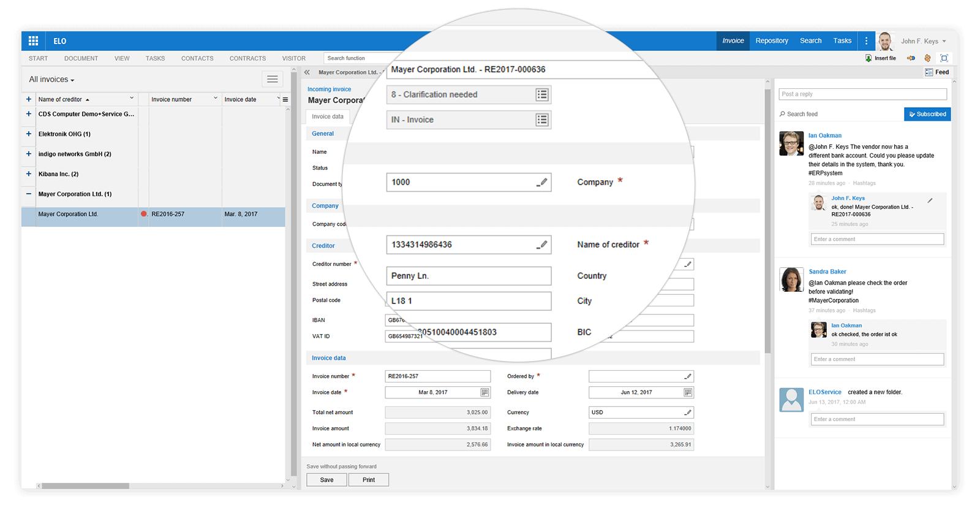The width and height of the screenshot is (980, 510).
Task: Open Invoice number column chevron menu
Action: click(215, 98)
